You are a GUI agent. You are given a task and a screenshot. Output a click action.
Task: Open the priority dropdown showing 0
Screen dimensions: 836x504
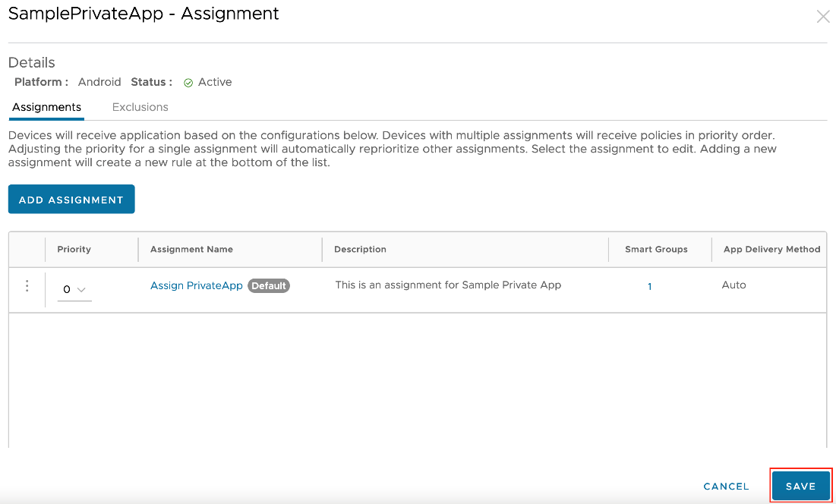(x=74, y=289)
